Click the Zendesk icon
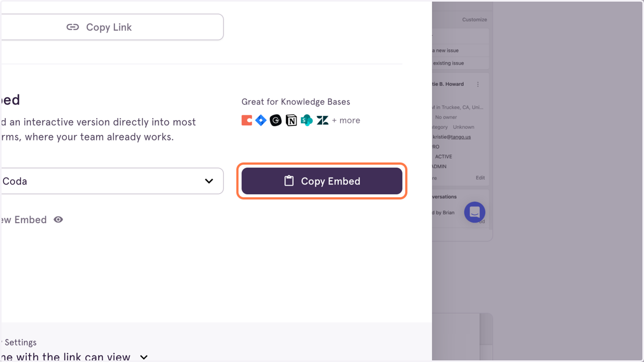The width and height of the screenshot is (644, 362). 323,120
